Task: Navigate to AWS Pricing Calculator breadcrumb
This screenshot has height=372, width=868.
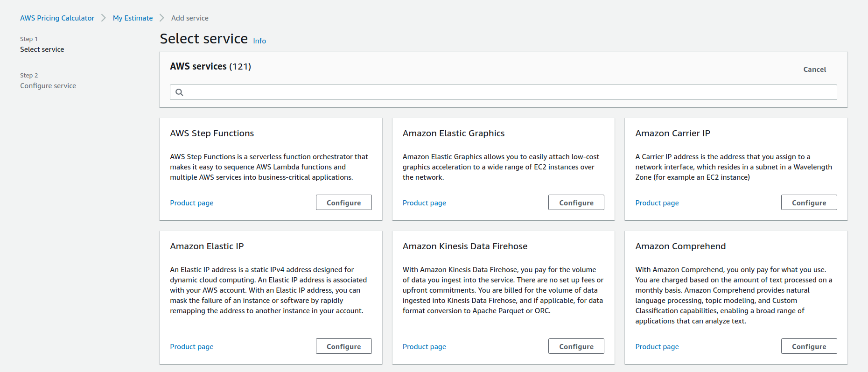Action: [x=57, y=18]
